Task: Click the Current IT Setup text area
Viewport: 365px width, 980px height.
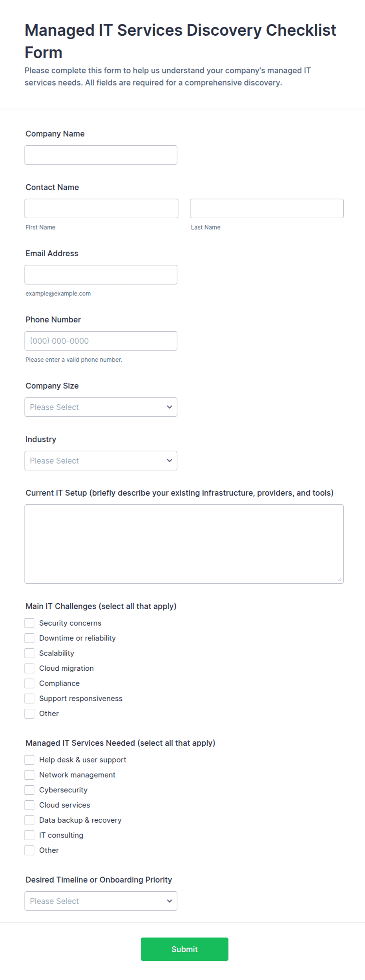Action: (x=184, y=544)
